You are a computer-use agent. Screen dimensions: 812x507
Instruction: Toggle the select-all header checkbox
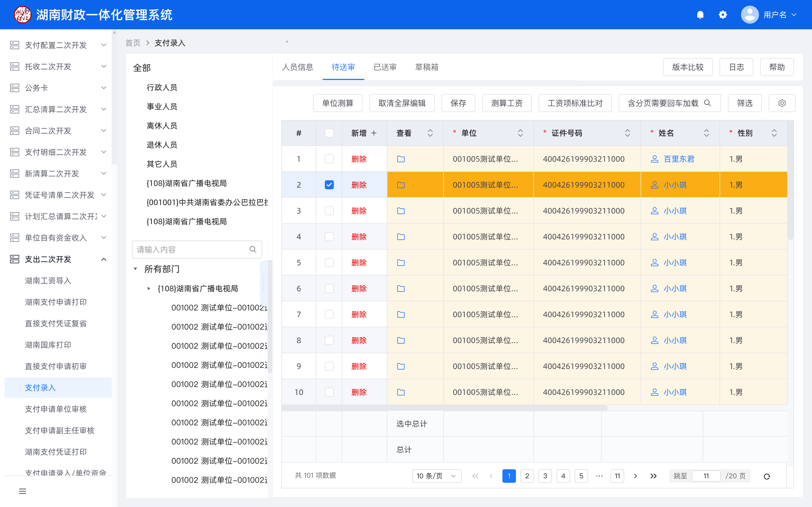click(x=329, y=133)
